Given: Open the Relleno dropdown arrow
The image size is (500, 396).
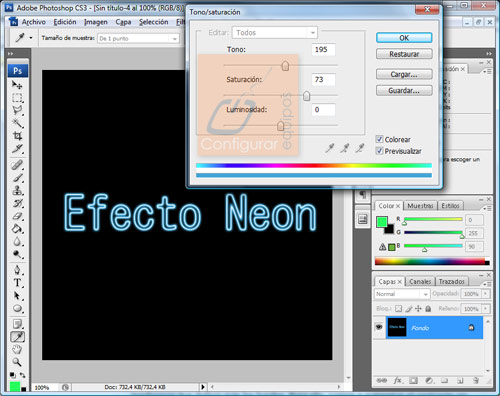Looking at the screenshot, I should 486,309.
